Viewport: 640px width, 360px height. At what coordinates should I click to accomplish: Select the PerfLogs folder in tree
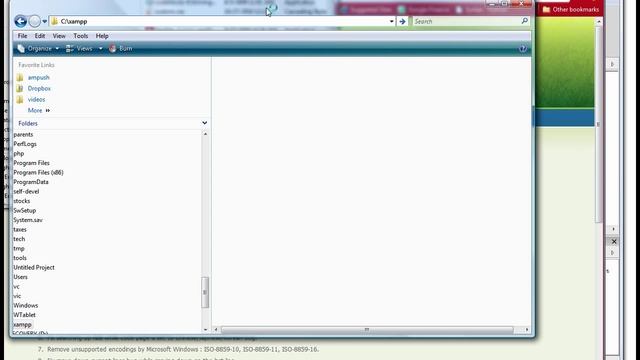(25, 144)
